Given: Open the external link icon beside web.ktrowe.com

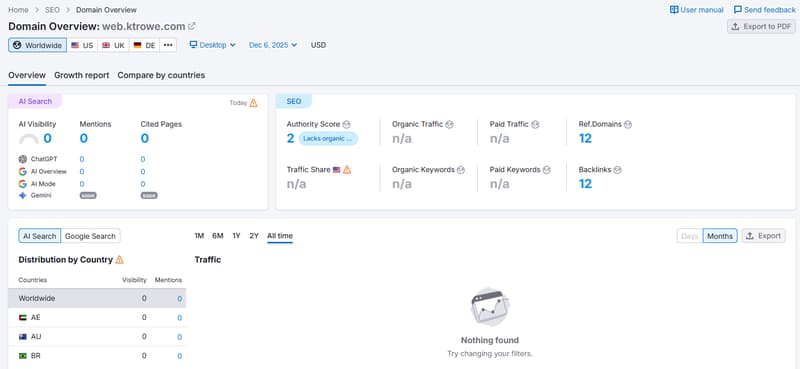Looking at the screenshot, I should pyautogui.click(x=192, y=26).
